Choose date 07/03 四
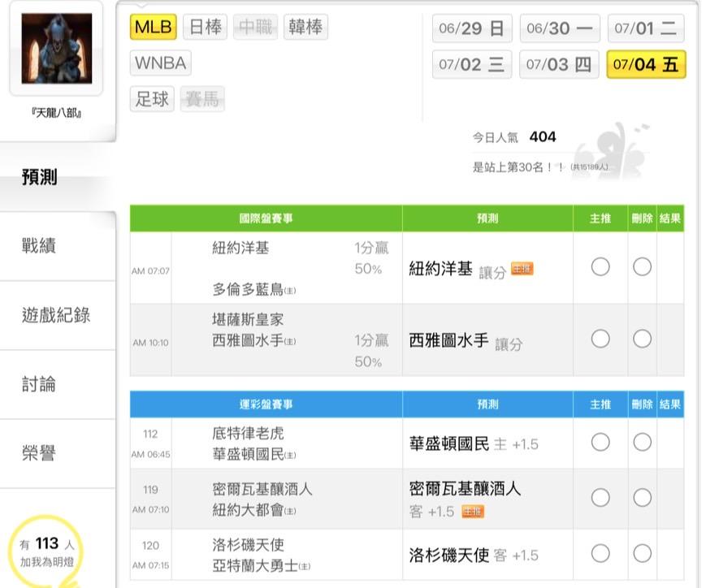 click(x=559, y=64)
